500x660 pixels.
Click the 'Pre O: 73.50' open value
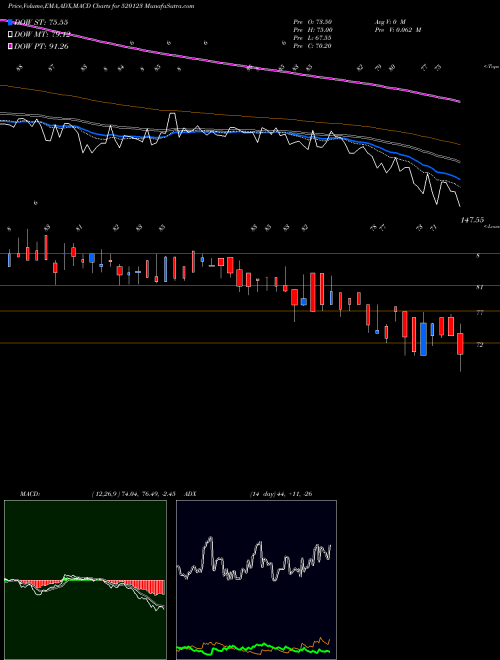(x=313, y=21)
